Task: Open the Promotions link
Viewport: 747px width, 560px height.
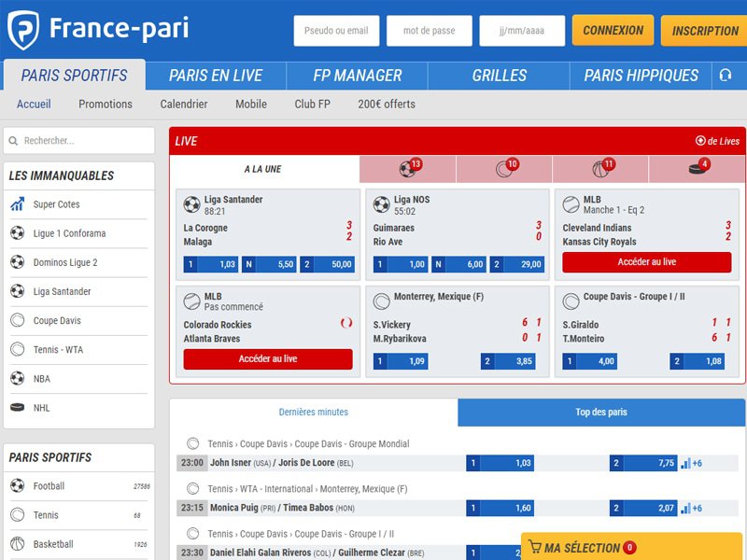Action: tap(106, 104)
